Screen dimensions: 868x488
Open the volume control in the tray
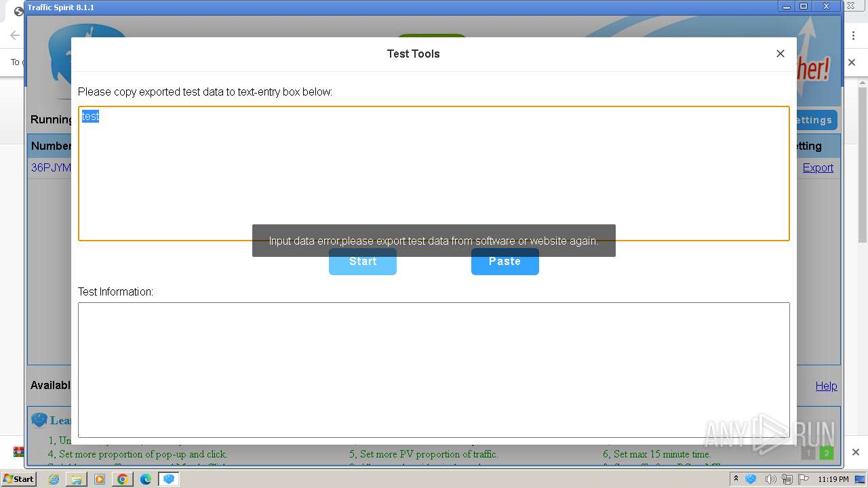point(770,479)
